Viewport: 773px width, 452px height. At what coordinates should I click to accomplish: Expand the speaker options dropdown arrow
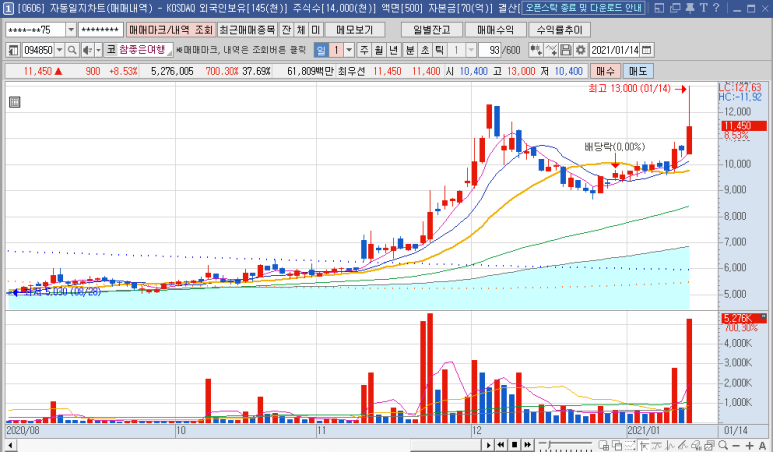pos(99,50)
